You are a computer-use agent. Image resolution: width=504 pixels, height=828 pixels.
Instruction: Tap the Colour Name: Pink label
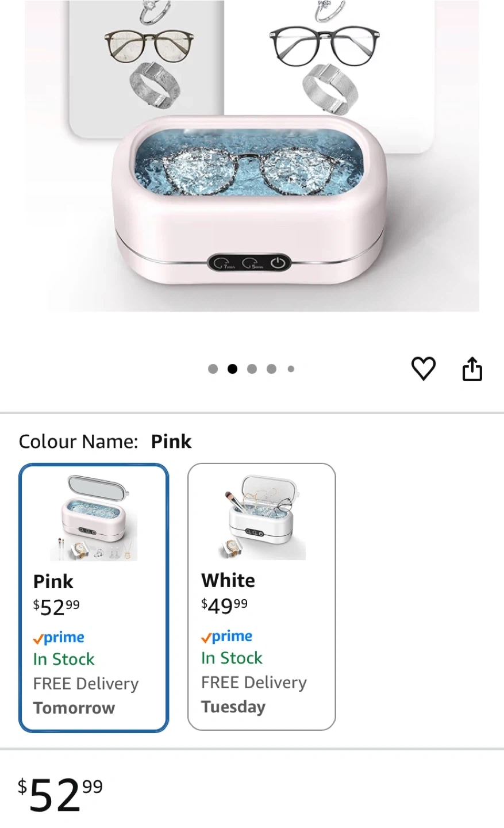click(x=105, y=442)
